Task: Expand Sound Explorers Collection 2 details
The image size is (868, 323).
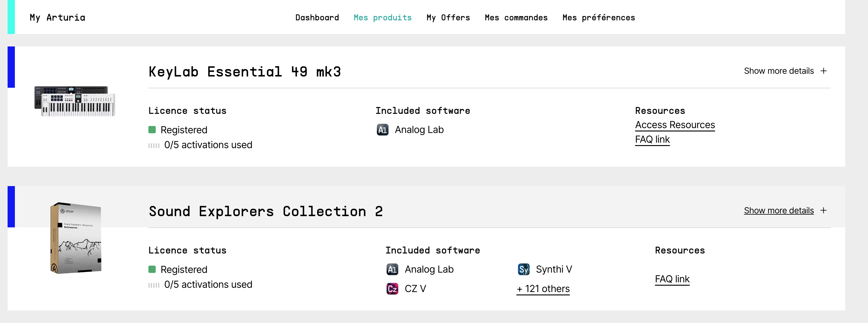Action: pos(778,211)
